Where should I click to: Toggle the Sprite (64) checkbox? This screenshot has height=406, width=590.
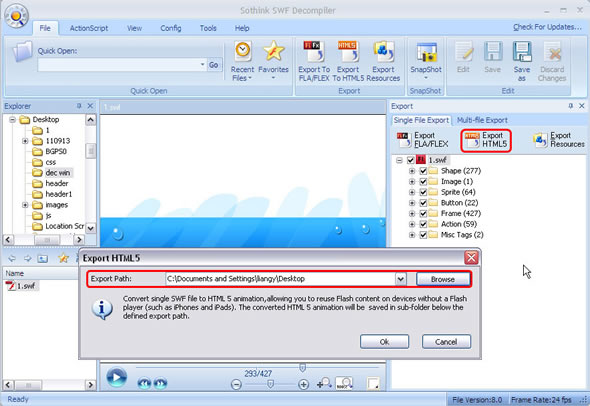point(423,192)
